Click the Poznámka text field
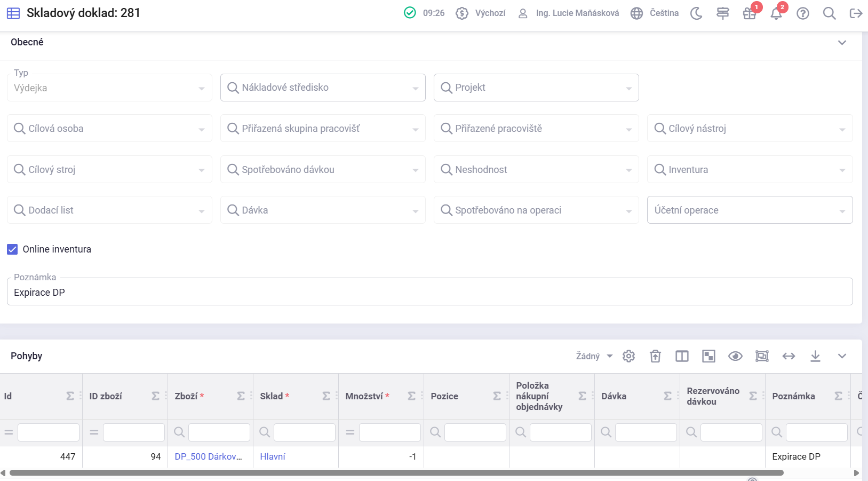 [429, 293]
